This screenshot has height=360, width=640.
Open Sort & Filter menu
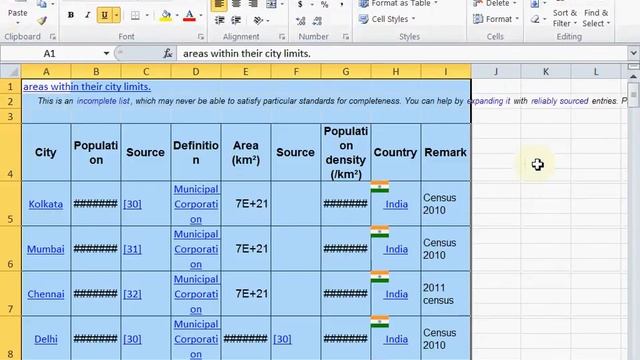click(564, 18)
